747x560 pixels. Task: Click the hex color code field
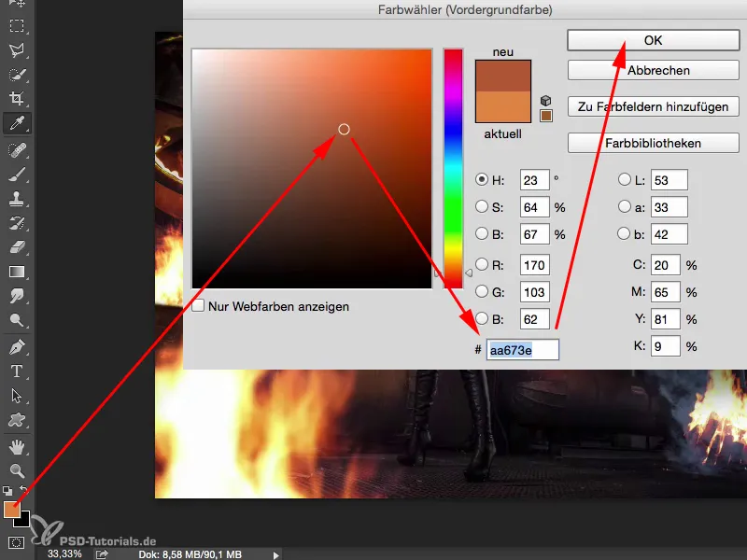tap(522, 350)
